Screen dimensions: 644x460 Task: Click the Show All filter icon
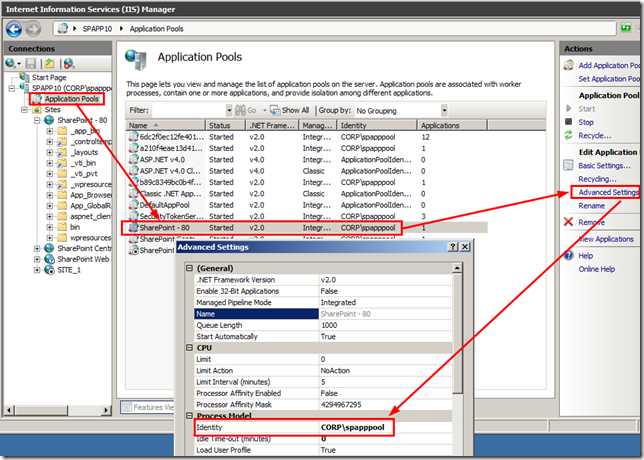click(275, 110)
